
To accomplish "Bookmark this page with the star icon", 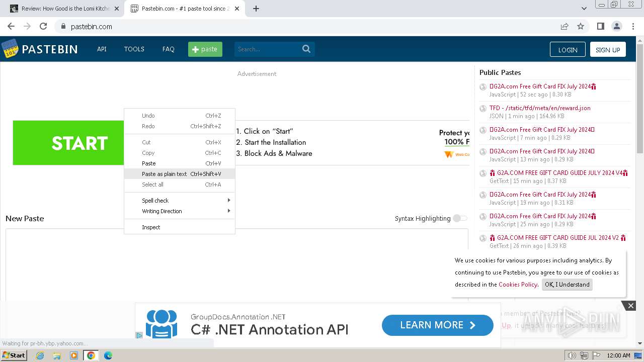I will (581, 26).
